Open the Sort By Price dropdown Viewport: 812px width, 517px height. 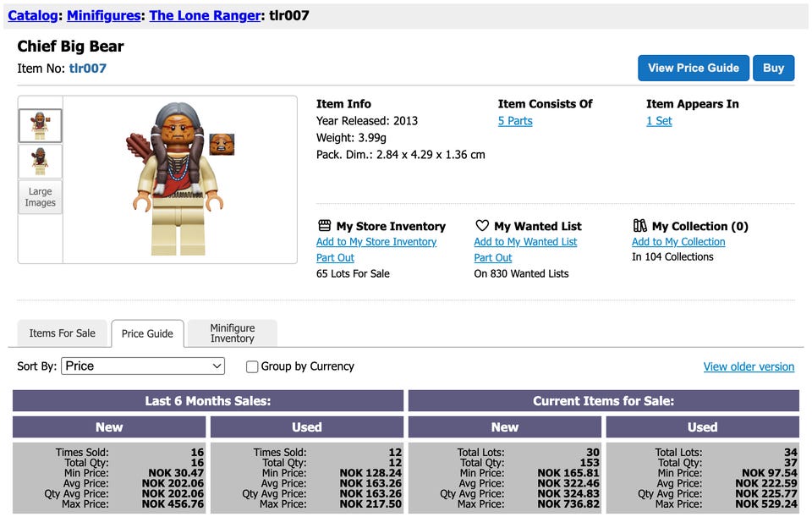143,366
